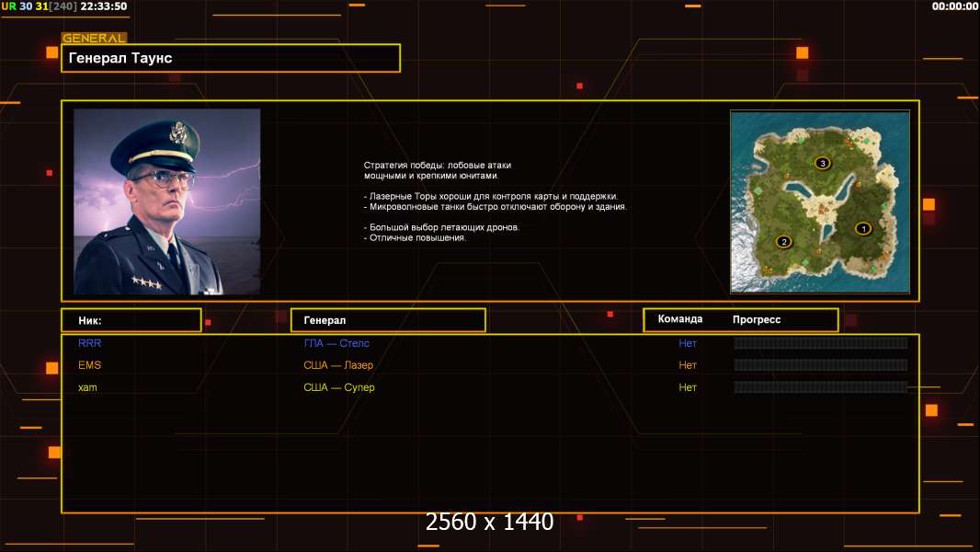
Task: Click the 'Команда' column header
Action: click(680, 319)
